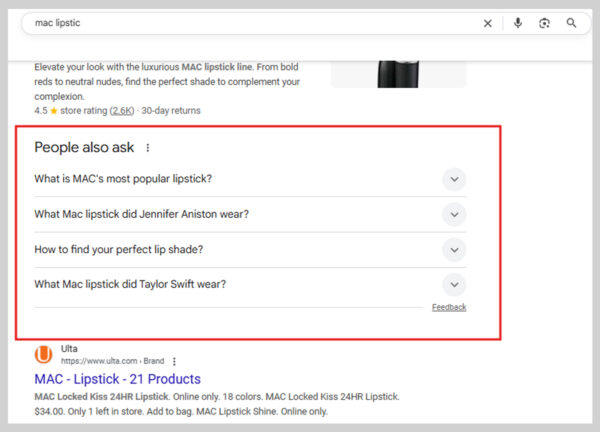Click the Ulta site logo icon
Viewport: 600px width, 432px height.
[44, 354]
